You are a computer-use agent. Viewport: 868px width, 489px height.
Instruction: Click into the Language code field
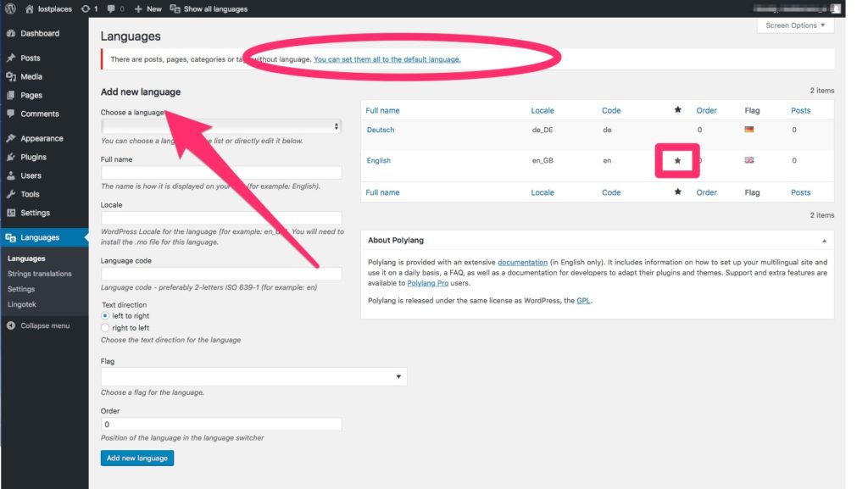(x=221, y=274)
